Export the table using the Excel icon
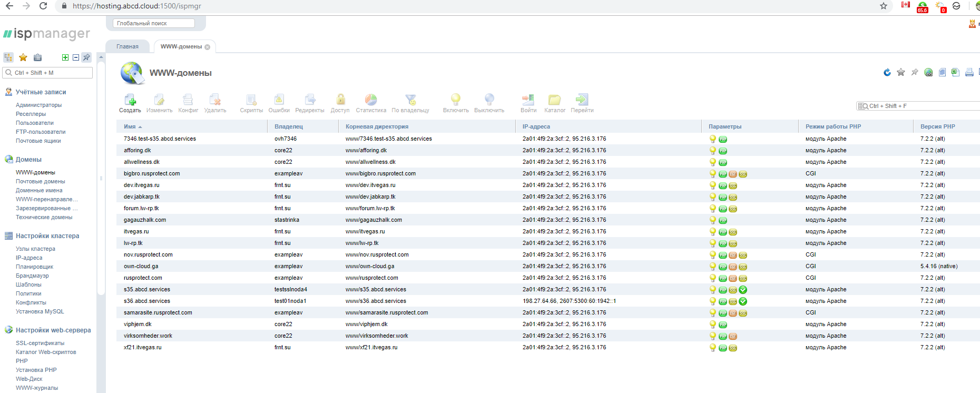 coord(955,73)
